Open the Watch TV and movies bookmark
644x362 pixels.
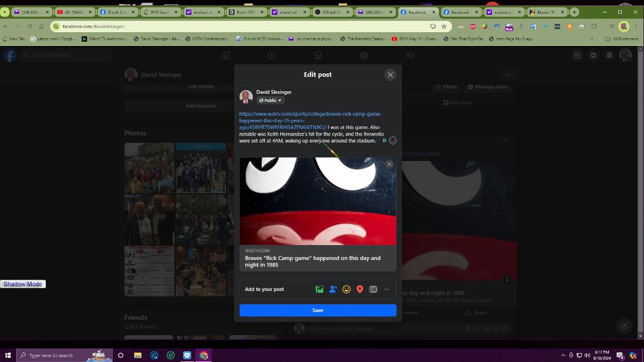[104, 39]
